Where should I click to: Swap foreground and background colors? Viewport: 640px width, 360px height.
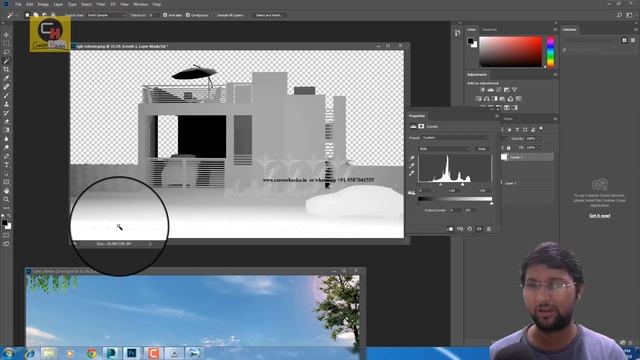9,216
